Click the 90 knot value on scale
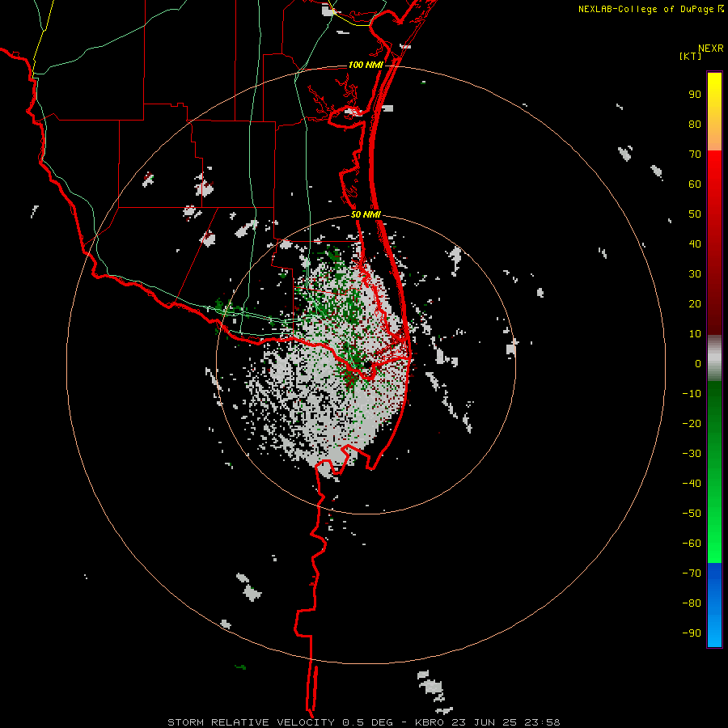 pos(695,95)
